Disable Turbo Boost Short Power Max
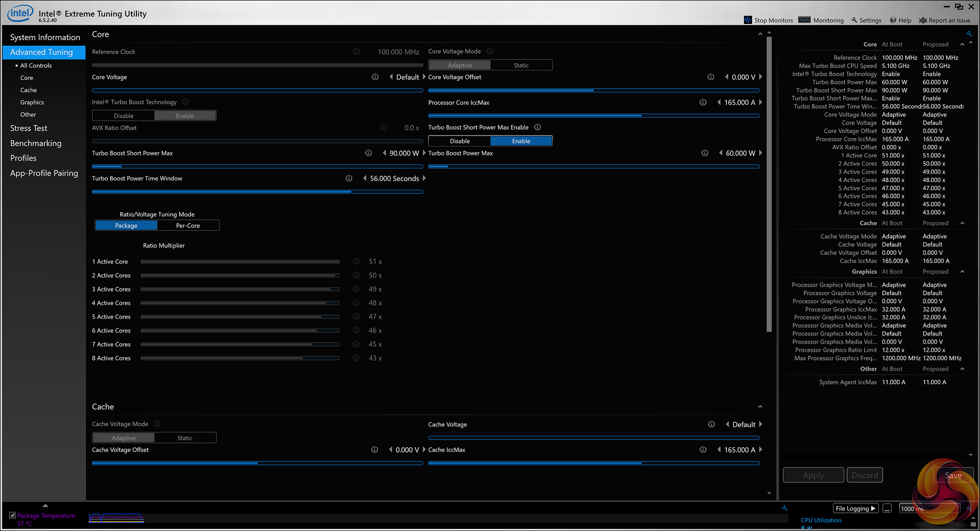 pos(459,141)
